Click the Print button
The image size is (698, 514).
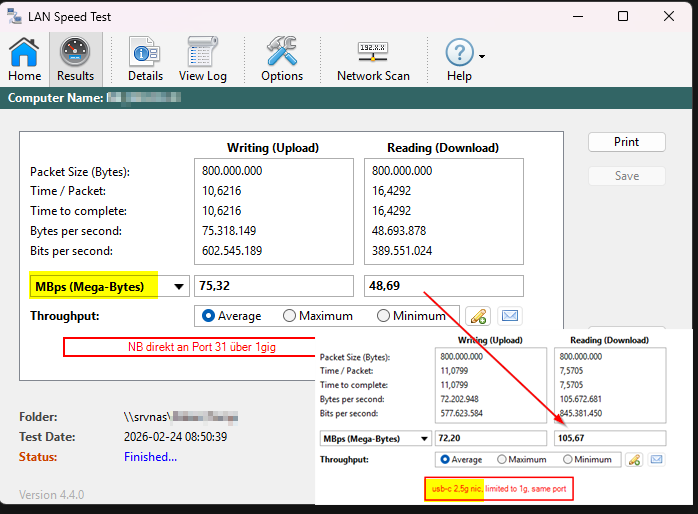click(x=627, y=142)
